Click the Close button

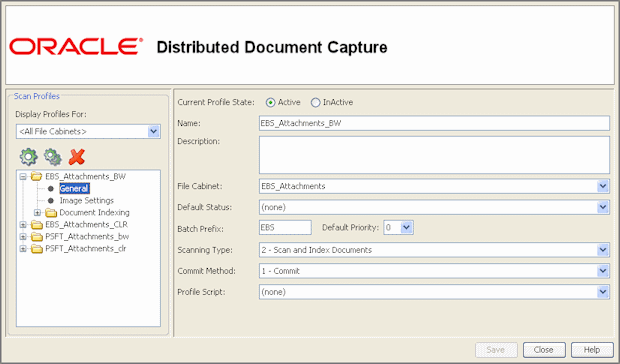pos(544,350)
